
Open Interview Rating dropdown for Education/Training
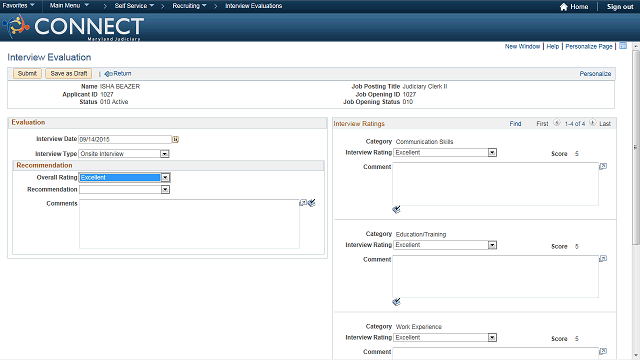tap(492, 245)
